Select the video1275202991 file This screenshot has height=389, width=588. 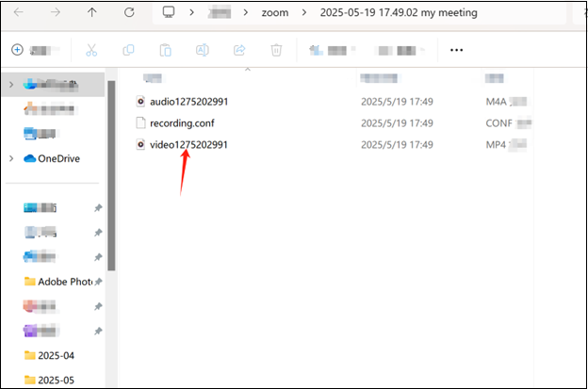(x=188, y=145)
